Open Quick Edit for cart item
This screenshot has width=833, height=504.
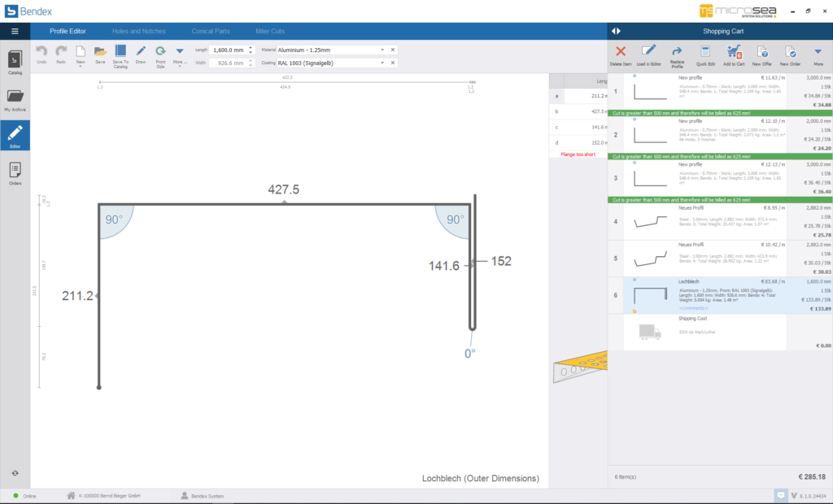pos(706,54)
